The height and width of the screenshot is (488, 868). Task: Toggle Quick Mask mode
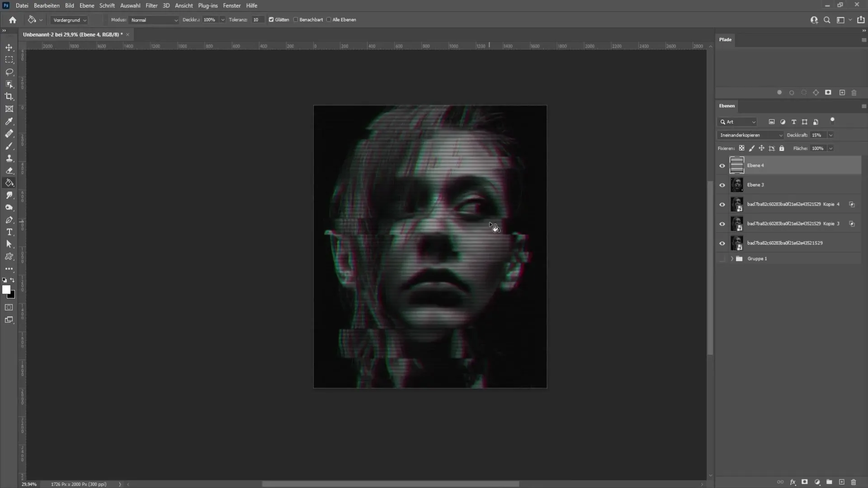[x=9, y=307]
